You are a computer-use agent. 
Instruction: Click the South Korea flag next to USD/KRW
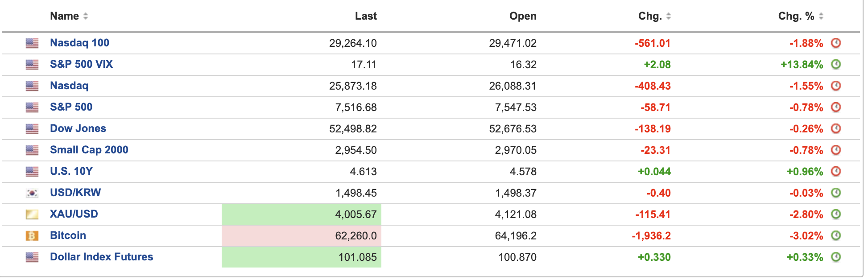[x=32, y=193]
